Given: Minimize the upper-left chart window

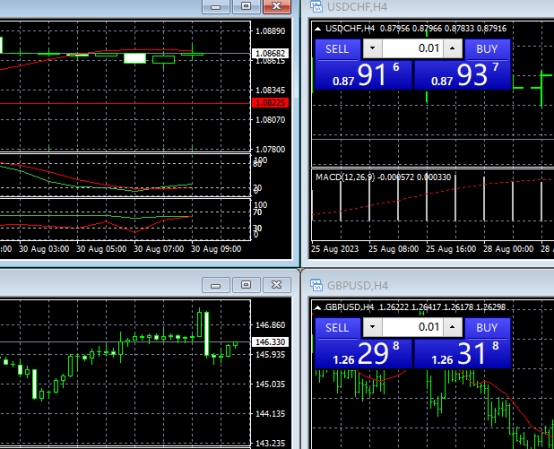Looking at the screenshot, I should [216, 6].
